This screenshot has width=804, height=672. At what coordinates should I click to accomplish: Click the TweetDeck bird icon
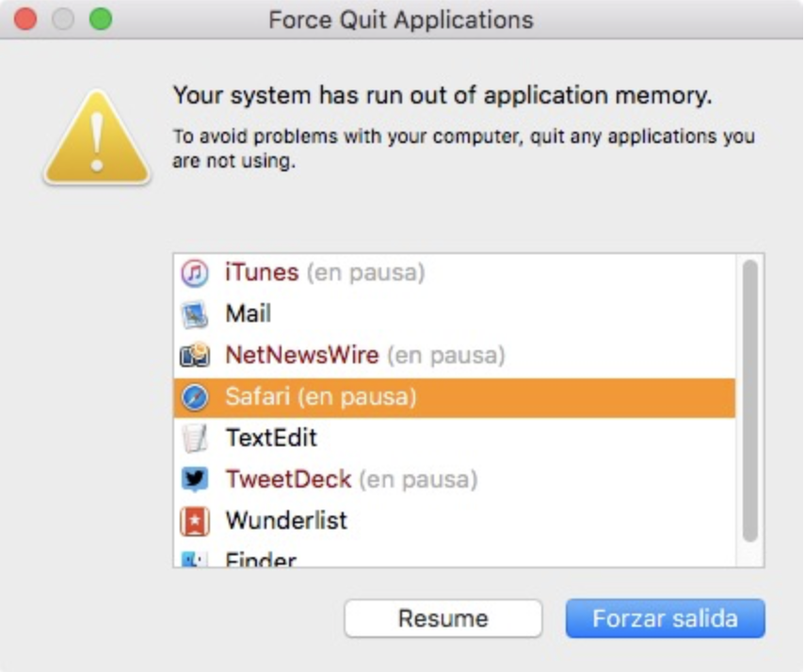click(195, 479)
